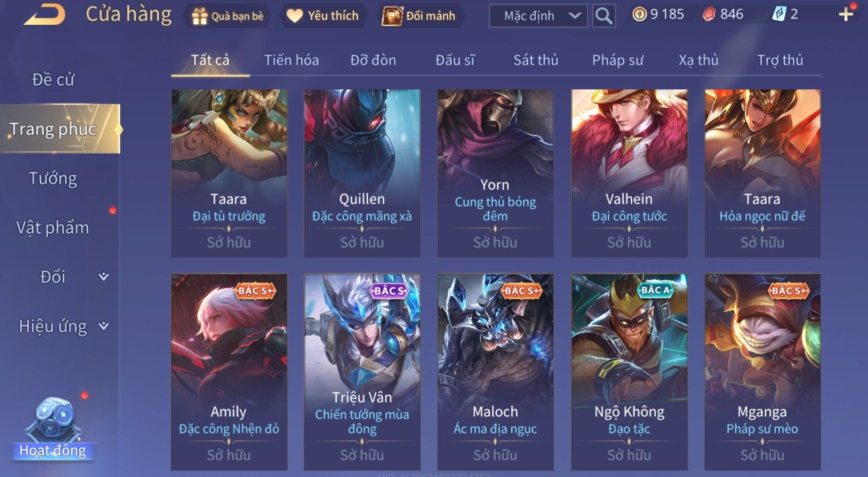Open Vật phẩm in the sidebar
Image resolution: width=868 pixels, height=477 pixels.
click(x=52, y=228)
